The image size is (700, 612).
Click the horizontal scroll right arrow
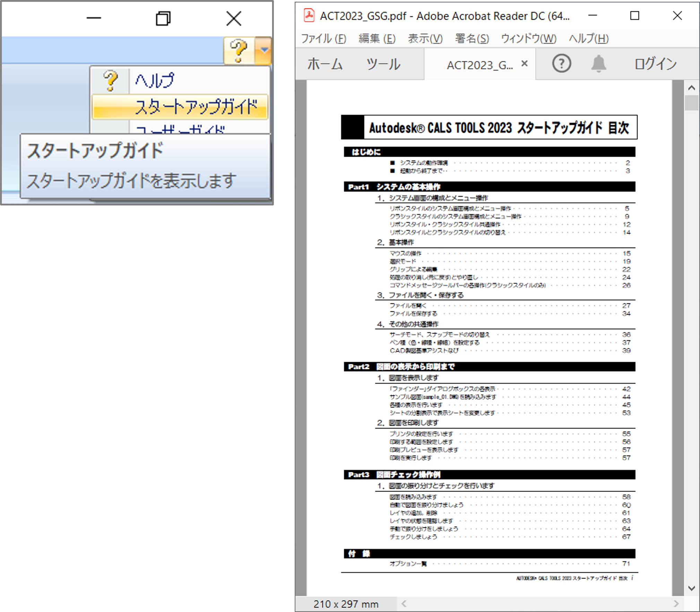[676, 604]
